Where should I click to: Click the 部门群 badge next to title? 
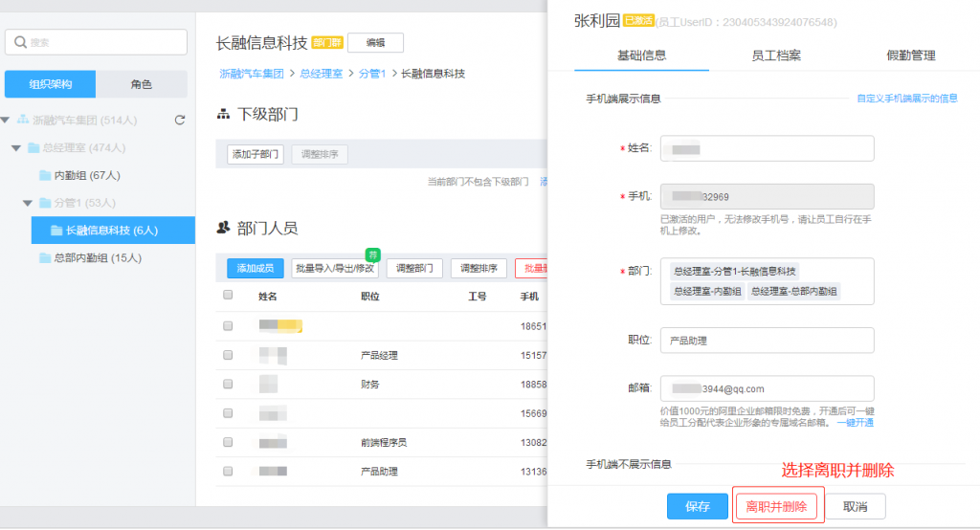coord(327,42)
